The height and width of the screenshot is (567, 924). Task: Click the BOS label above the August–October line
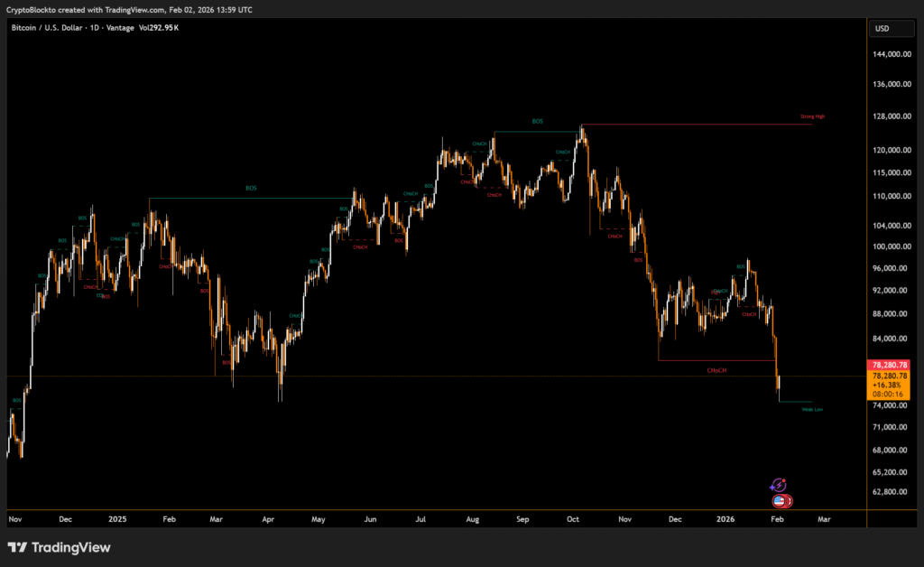tap(538, 121)
